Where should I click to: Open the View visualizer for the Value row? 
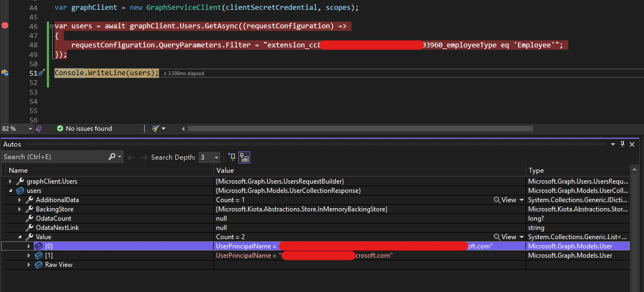pyautogui.click(x=505, y=237)
